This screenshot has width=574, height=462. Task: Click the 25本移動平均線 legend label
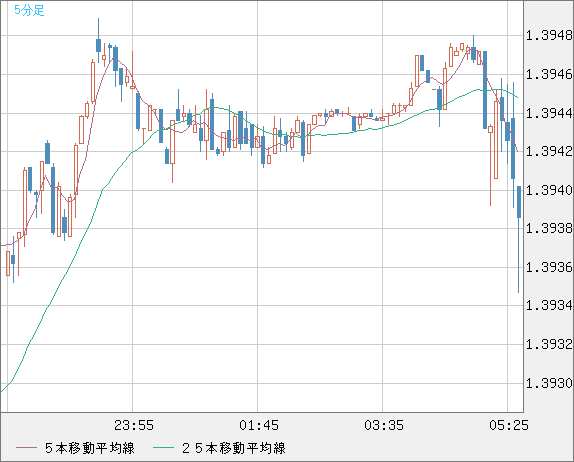pyautogui.click(x=234, y=448)
